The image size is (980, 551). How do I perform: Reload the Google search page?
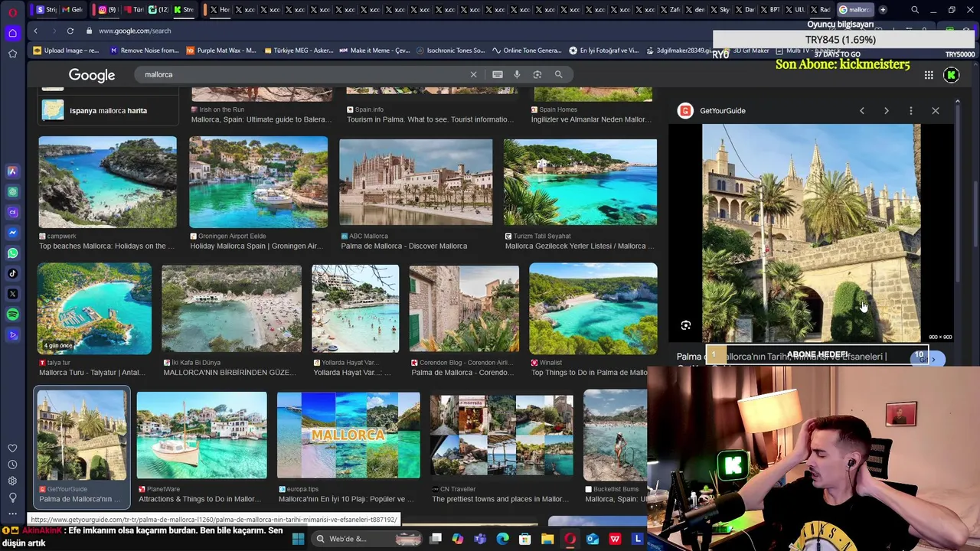point(70,31)
